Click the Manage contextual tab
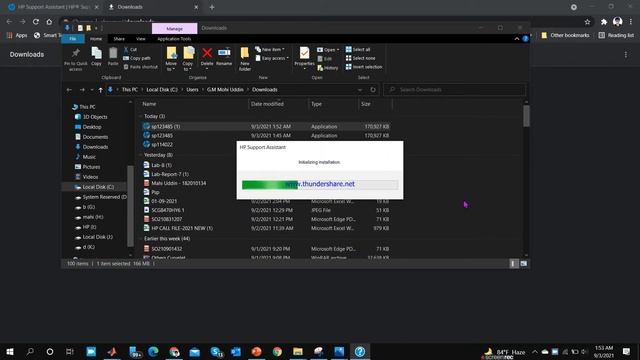The width and height of the screenshot is (640, 360). pyautogui.click(x=174, y=29)
